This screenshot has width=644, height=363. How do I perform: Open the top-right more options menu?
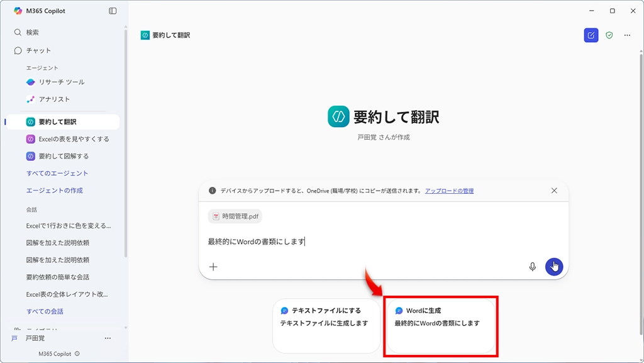point(627,35)
